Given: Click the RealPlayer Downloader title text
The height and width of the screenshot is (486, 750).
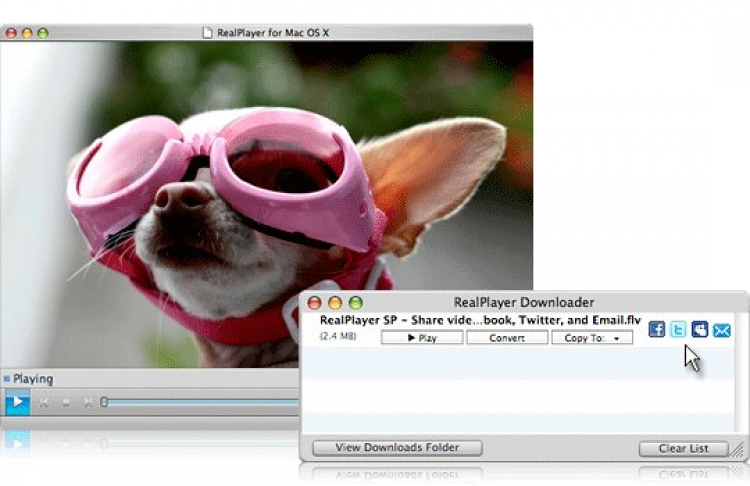Looking at the screenshot, I should click(x=524, y=302).
